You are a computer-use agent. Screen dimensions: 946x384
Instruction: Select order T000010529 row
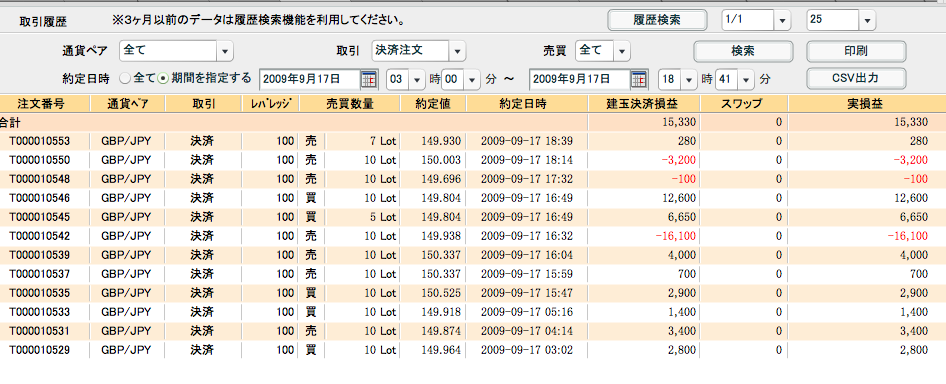click(x=473, y=350)
